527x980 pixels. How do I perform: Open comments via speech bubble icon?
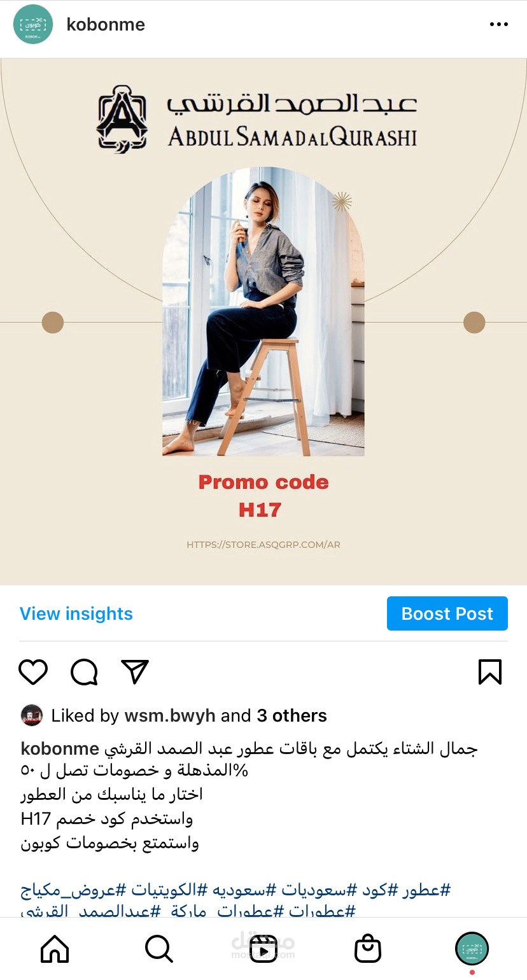(84, 672)
